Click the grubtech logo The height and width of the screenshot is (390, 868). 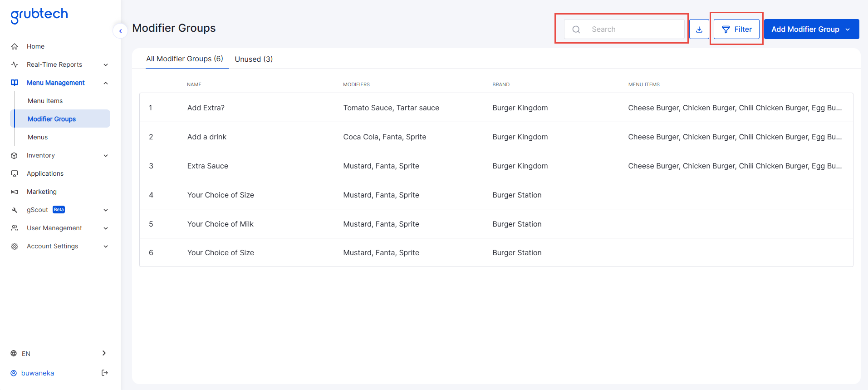click(39, 15)
